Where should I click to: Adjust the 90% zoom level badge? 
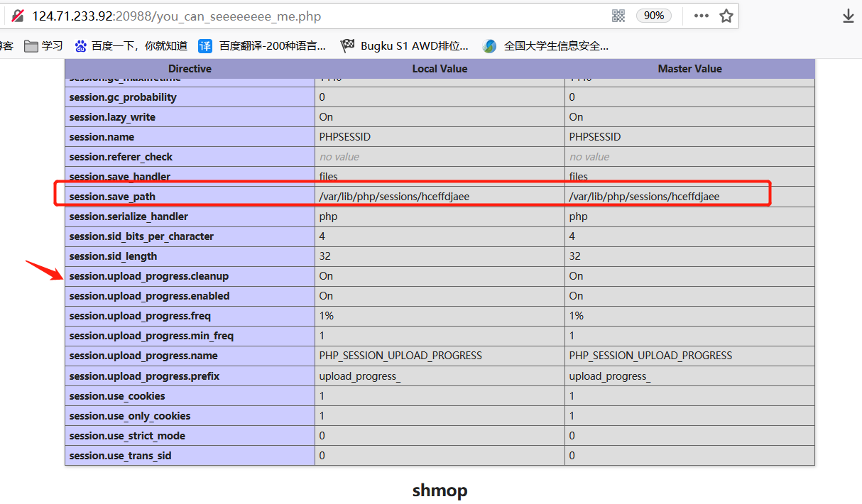654,16
